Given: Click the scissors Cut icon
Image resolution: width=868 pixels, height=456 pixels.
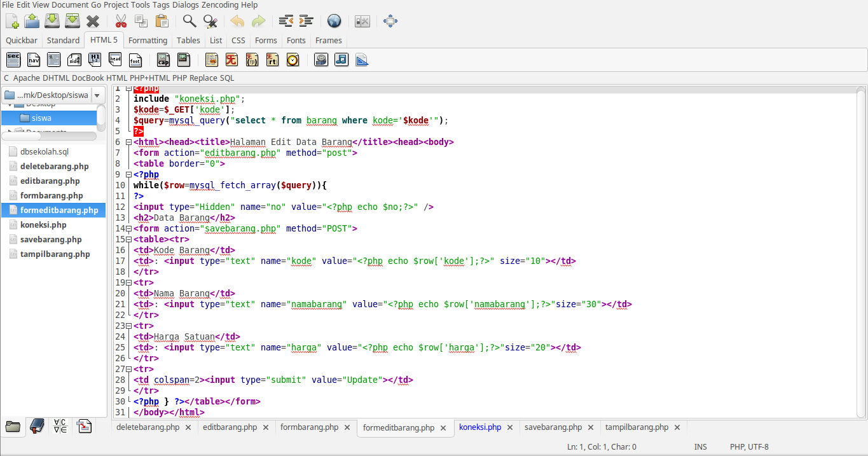Looking at the screenshot, I should tap(121, 21).
